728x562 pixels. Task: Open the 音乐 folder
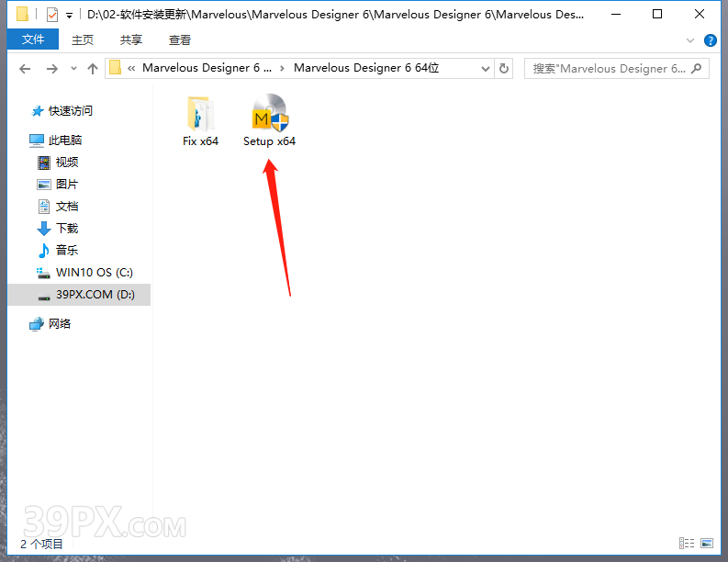(x=58, y=251)
